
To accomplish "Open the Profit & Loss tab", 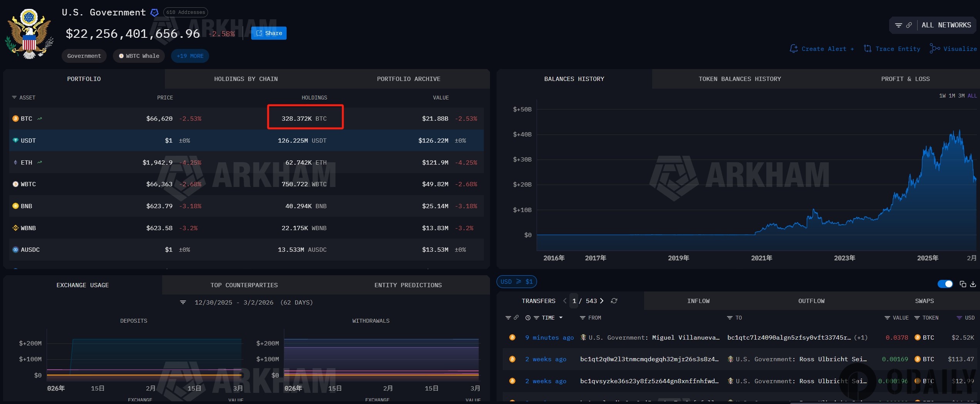I will pos(905,79).
